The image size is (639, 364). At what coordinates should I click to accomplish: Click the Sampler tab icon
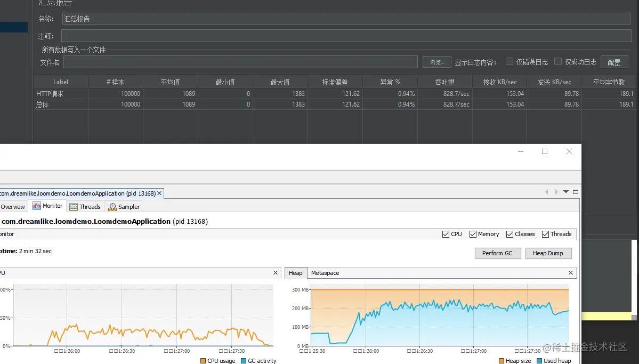point(112,207)
